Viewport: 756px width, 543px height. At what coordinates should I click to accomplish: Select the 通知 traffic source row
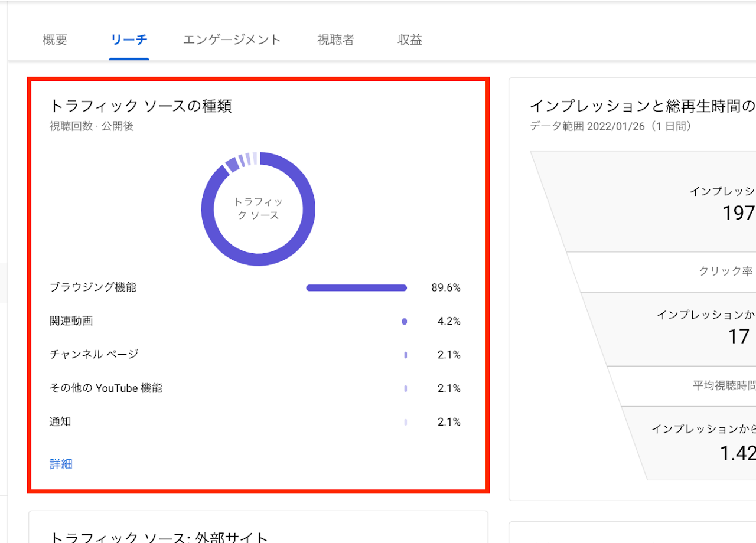[60, 422]
